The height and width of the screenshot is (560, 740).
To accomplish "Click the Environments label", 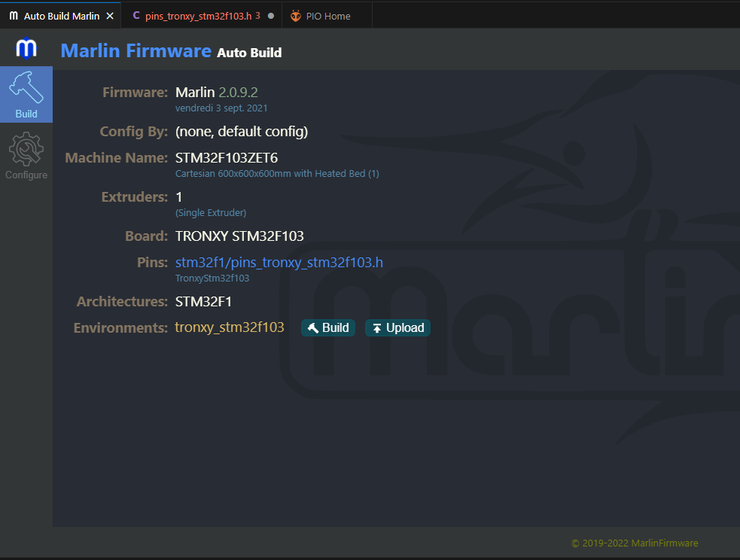I will 120,327.
